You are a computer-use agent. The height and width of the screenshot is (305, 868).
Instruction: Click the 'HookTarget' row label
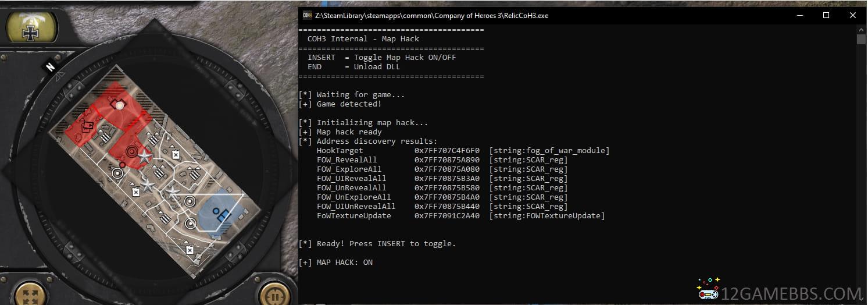340,151
